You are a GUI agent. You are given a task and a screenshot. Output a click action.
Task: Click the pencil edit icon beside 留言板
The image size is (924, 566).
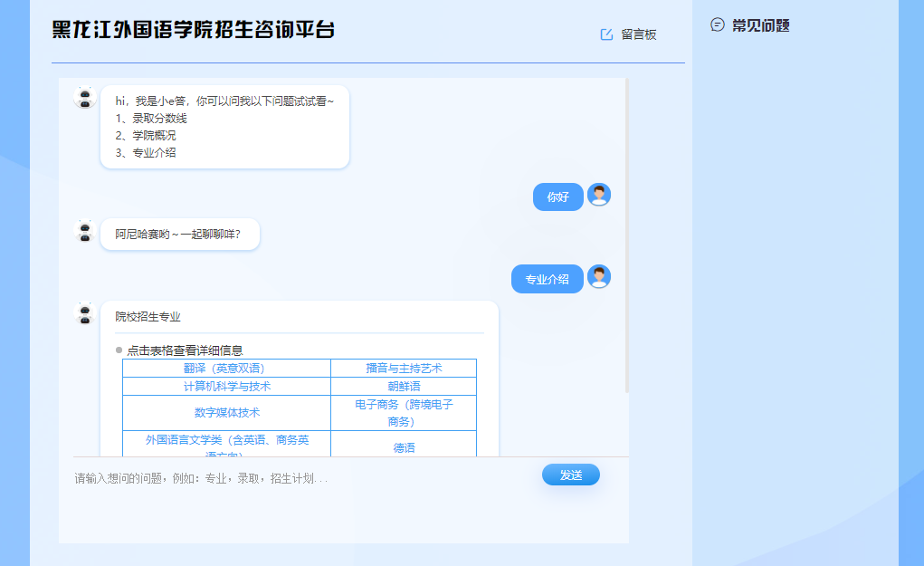point(606,34)
